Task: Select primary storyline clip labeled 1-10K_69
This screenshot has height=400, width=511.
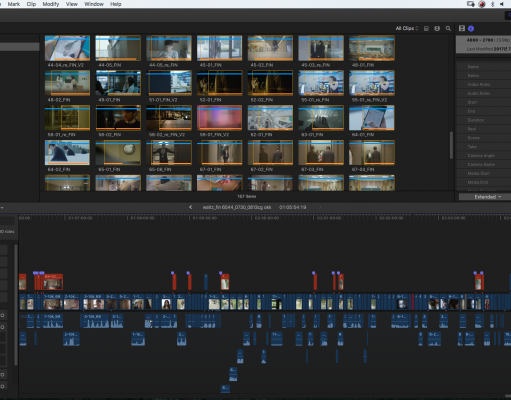Action: pos(53,302)
